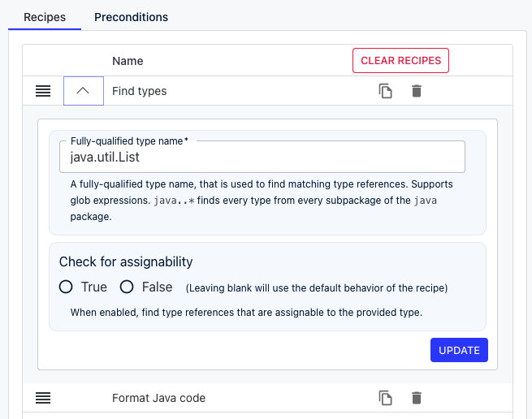Screen dimensions: 532x419
Task: Copy the Format Java code recipe
Action: pos(386,398)
